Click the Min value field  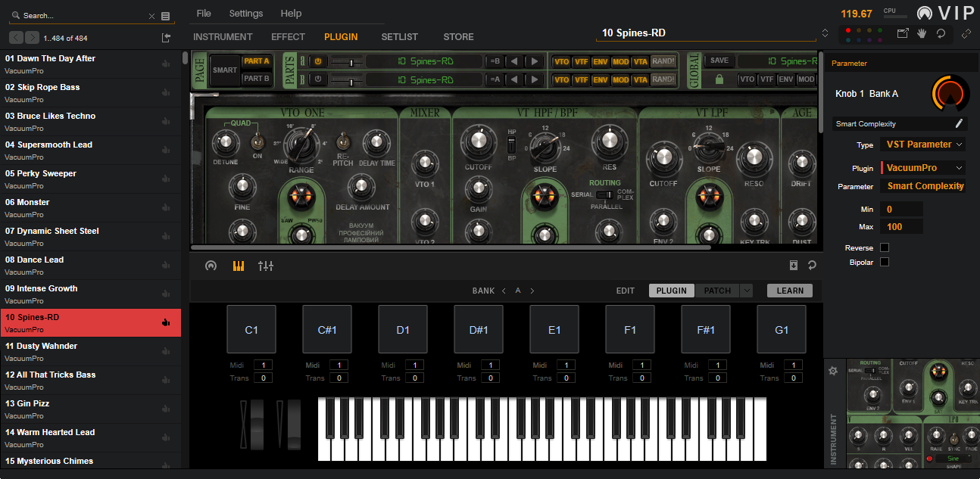click(x=901, y=210)
